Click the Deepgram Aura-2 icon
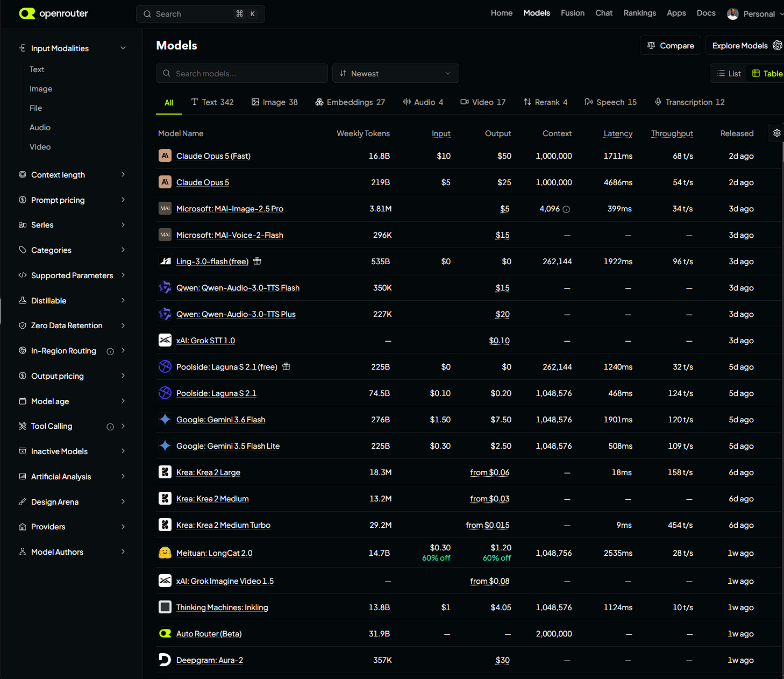 pyautogui.click(x=165, y=660)
